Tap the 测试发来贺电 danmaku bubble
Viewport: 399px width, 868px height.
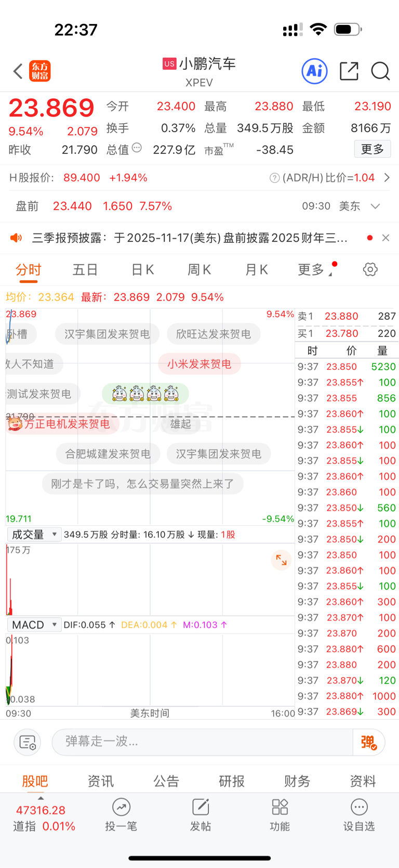tap(43, 394)
